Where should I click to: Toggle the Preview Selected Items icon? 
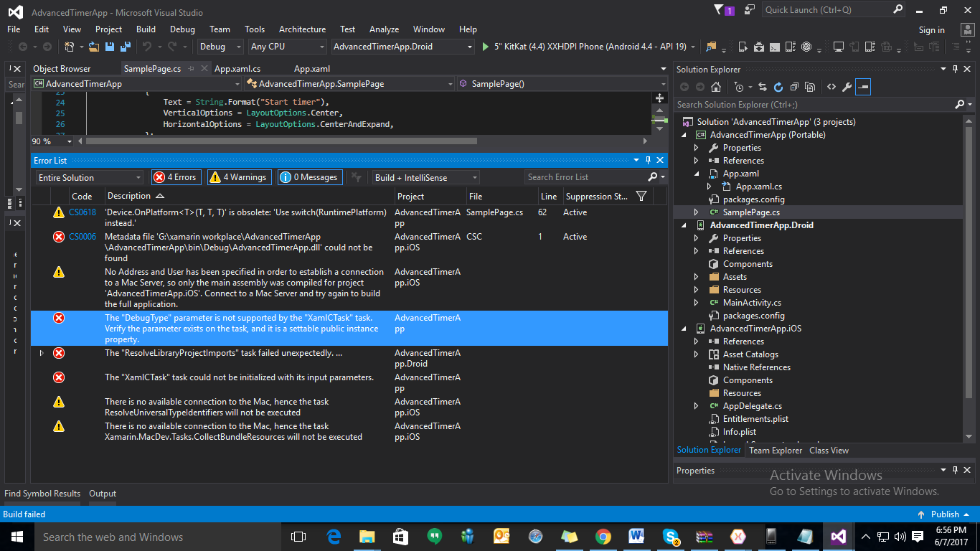[x=863, y=87]
